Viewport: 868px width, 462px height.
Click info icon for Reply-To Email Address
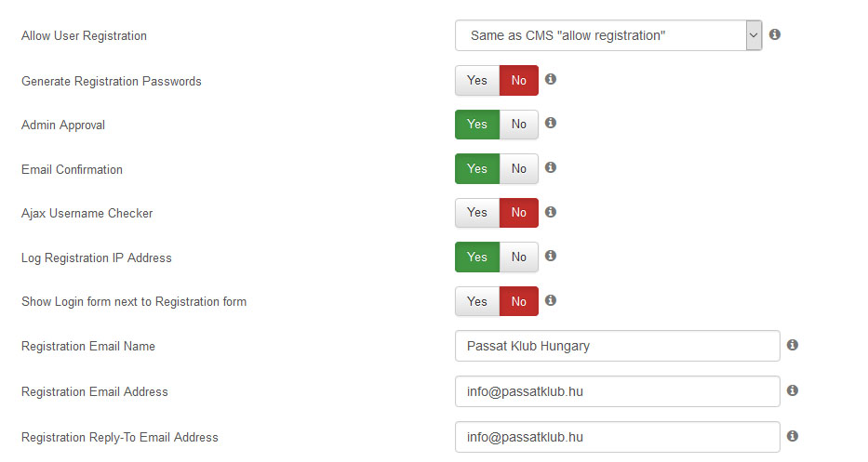[x=793, y=436]
